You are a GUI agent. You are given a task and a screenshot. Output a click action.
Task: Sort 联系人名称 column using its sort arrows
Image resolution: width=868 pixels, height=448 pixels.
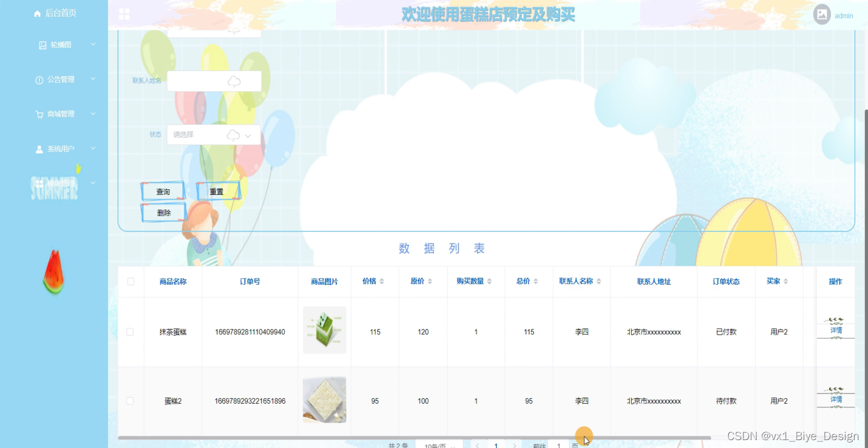click(598, 282)
